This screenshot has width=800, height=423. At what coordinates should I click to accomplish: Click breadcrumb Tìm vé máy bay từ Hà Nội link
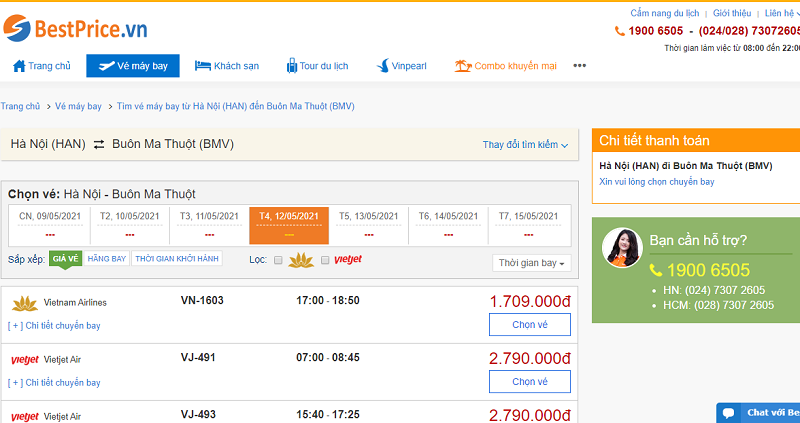pos(236,107)
